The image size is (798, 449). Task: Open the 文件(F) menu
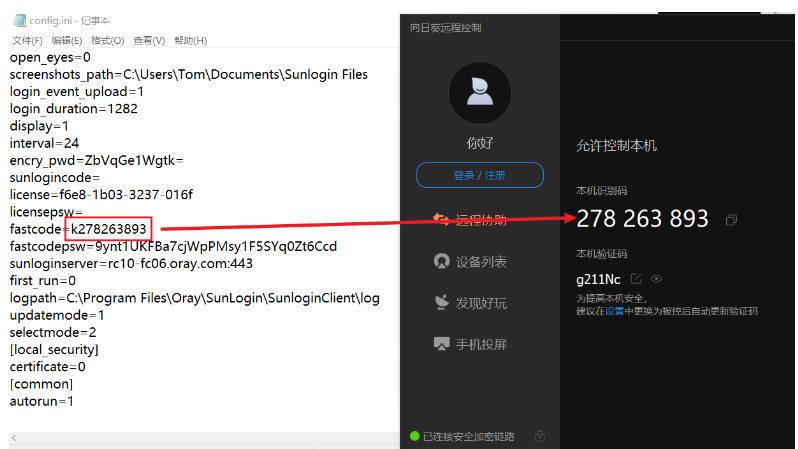coord(27,40)
